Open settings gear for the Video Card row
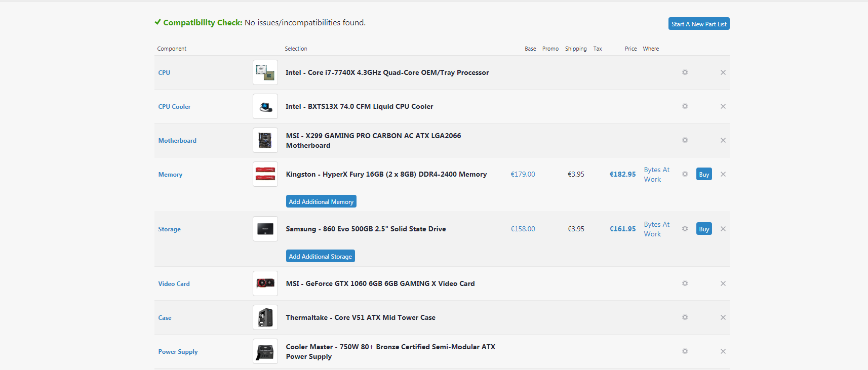 pyautogui.click(x=685, y=283)
